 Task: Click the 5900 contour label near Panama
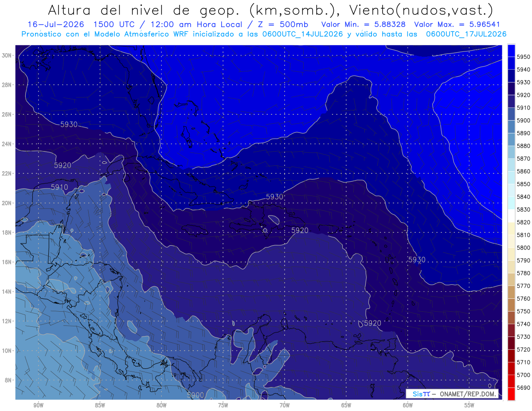(x=196, y=395)
